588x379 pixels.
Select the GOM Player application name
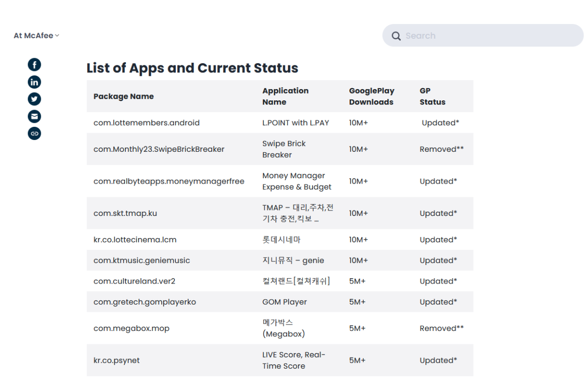point(284,302)
